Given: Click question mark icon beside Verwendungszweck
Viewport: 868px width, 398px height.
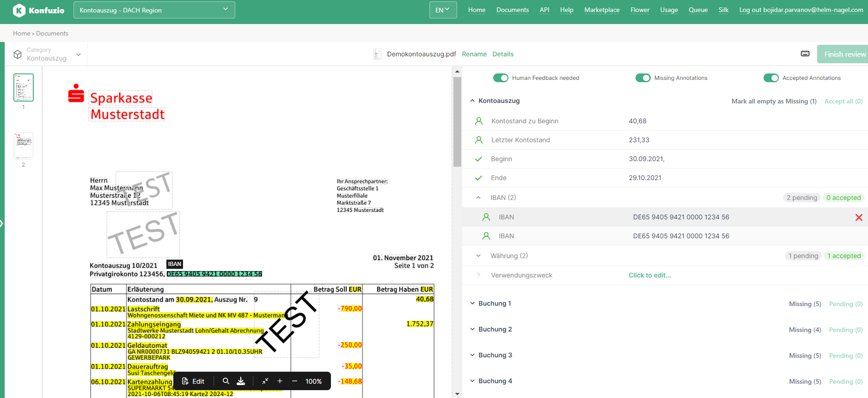Looking at the screenshot, I should tap(478, 275).
